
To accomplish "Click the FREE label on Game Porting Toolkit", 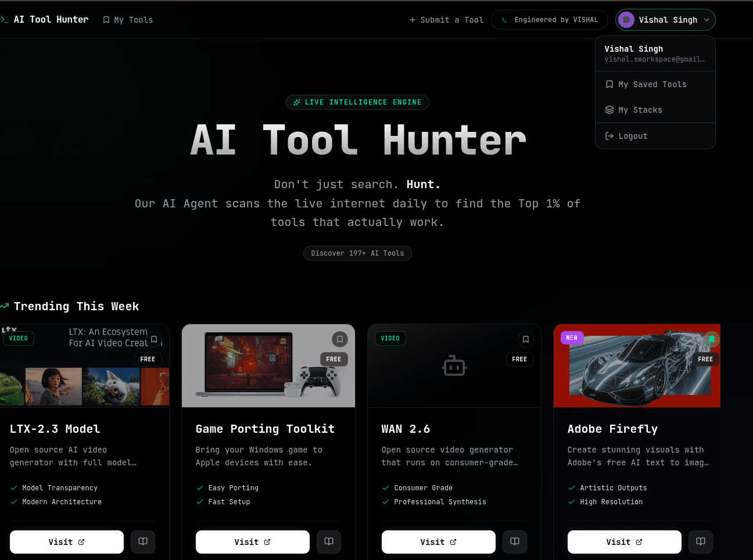I will click(x=334, y=359).
